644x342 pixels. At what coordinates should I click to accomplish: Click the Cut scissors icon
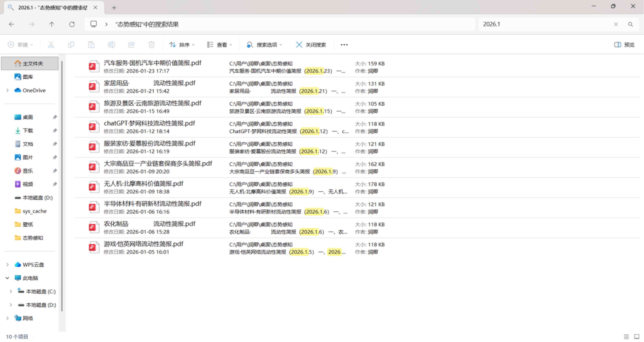tap(51, 45)
